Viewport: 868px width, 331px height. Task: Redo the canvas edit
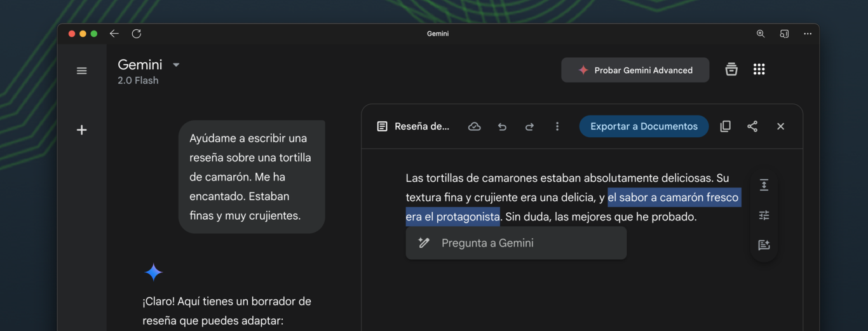[x=529, y=126]
